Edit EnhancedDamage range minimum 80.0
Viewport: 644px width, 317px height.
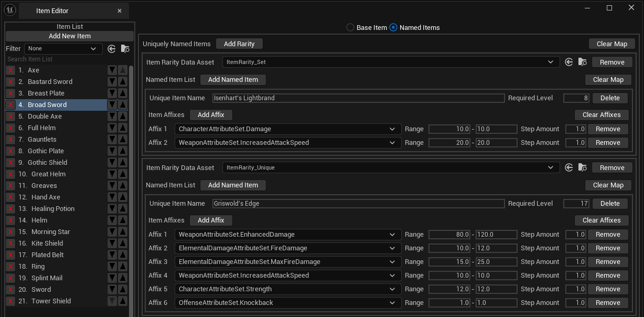(x=449, y=235)
